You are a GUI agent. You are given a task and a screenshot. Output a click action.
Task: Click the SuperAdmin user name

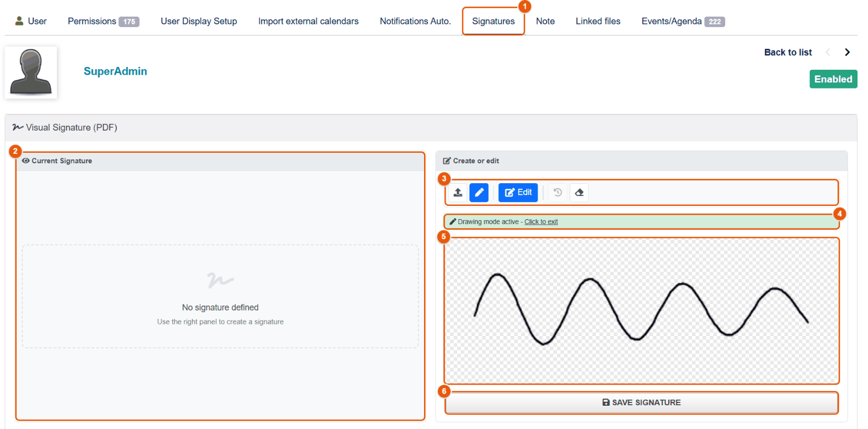[x=115, y=71]
